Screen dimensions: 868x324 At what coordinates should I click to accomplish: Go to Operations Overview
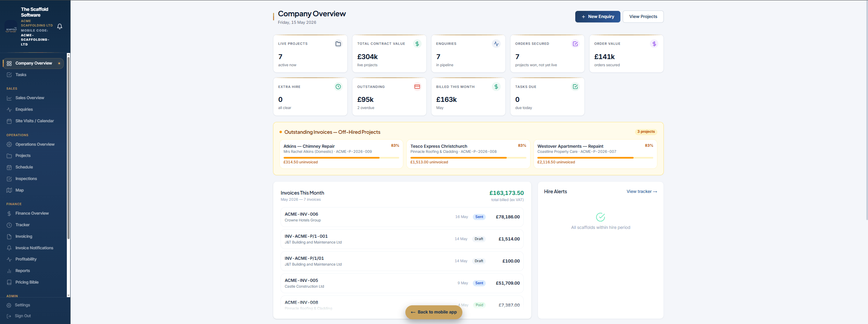(33, 144)
